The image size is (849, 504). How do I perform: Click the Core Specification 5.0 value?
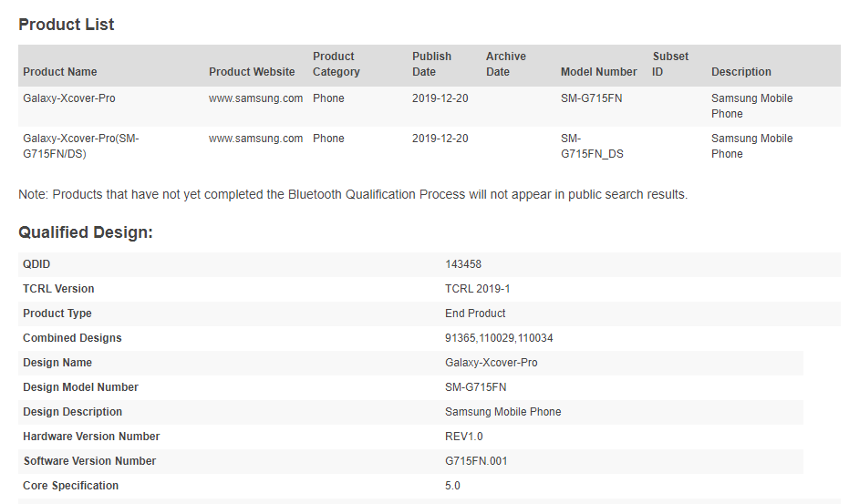click(452, 486)
